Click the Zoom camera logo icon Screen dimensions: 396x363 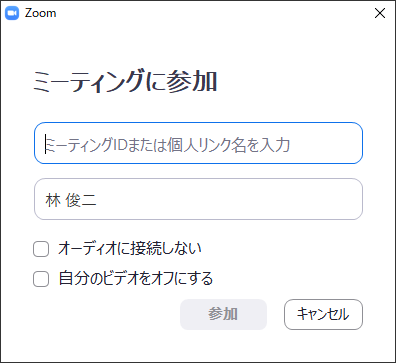coord(12,13)
